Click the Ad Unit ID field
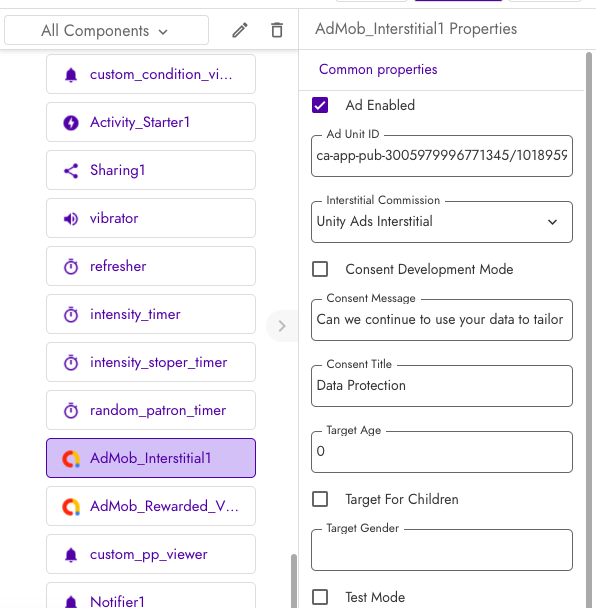This screenshot has height=608, width=596. pyautogui.click(x=442, y=156)
